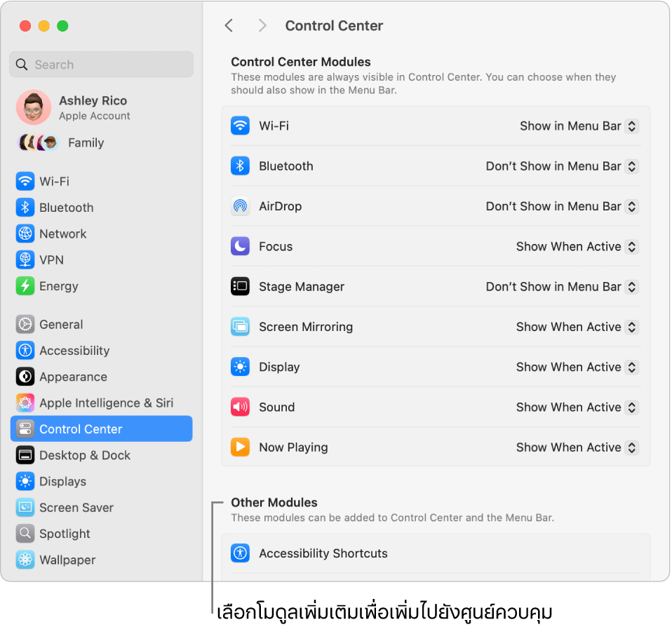
Task: Go forward with the right chevron button
Action: pyautogui.click(x=262, y=26)
